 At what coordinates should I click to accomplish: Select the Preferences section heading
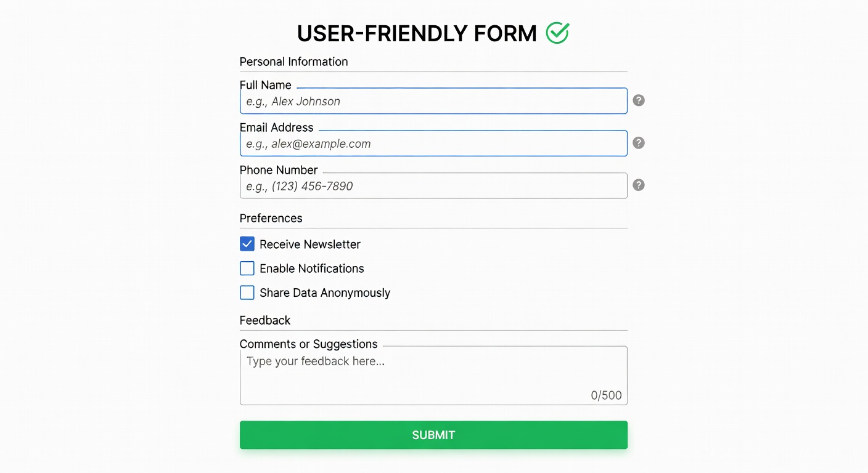tap(271, 218)
